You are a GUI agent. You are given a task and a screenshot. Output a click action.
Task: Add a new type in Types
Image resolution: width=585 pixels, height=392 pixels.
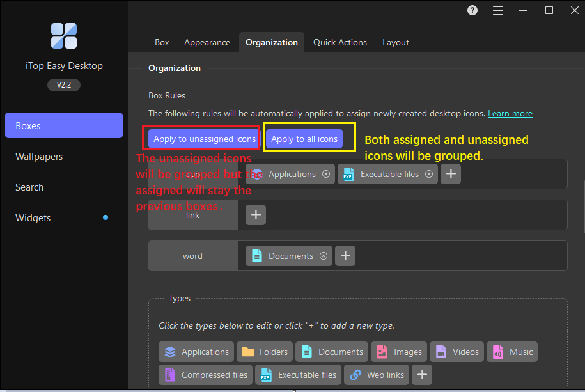(421, 375)
